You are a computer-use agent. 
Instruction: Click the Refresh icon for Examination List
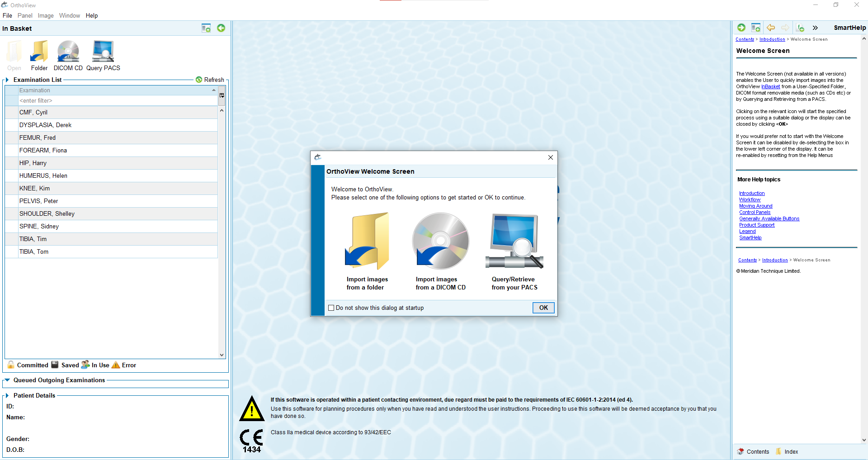pyautogui.click(x=199, y=80)
